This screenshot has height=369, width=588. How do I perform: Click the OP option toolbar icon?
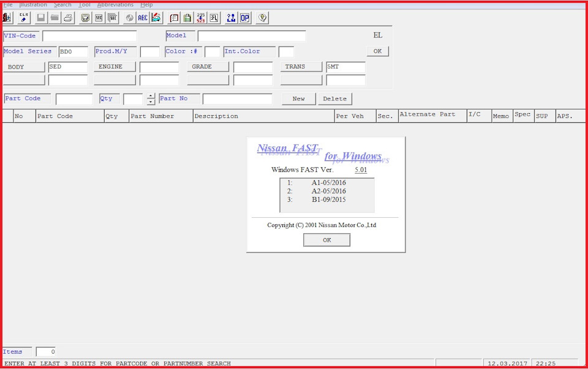245,18
